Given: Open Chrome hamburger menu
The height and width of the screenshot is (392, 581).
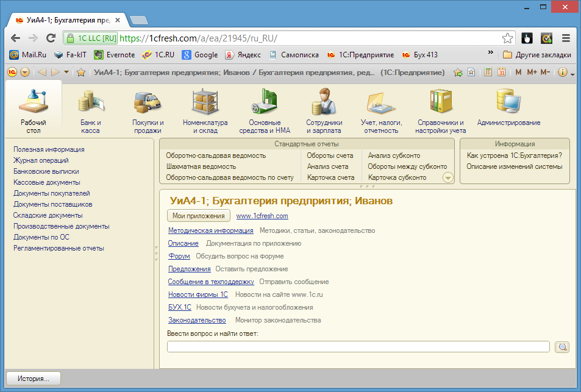Looking at the screenshot, I should pos(566,38).
